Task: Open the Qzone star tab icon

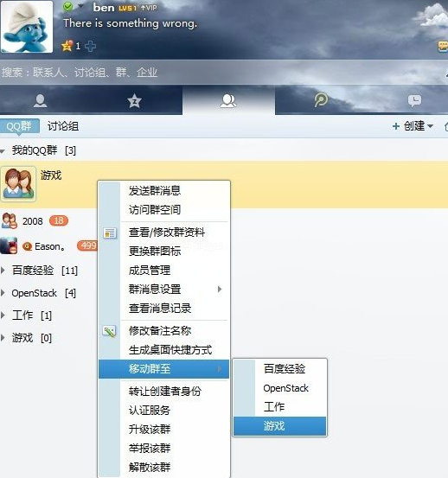Action: 134,101
